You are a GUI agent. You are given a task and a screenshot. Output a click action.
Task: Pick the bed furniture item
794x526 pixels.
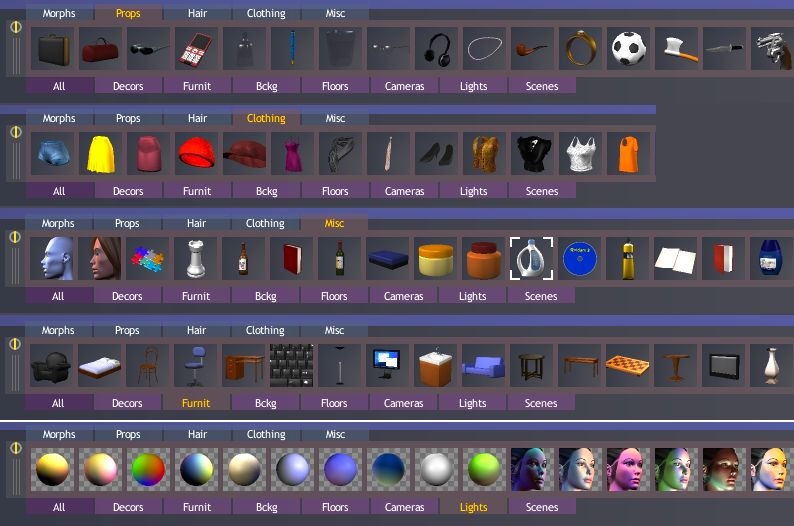click(x=99, y=366)
